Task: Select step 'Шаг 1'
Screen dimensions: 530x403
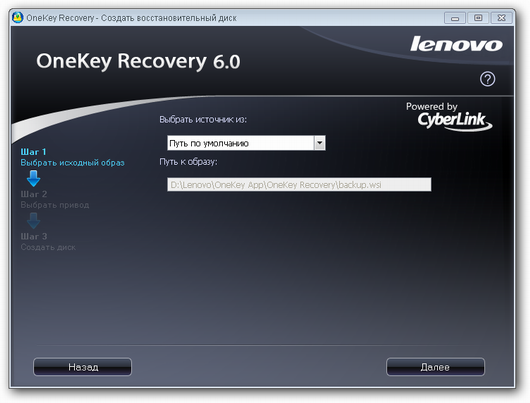Action: click(x=33, y=152)
